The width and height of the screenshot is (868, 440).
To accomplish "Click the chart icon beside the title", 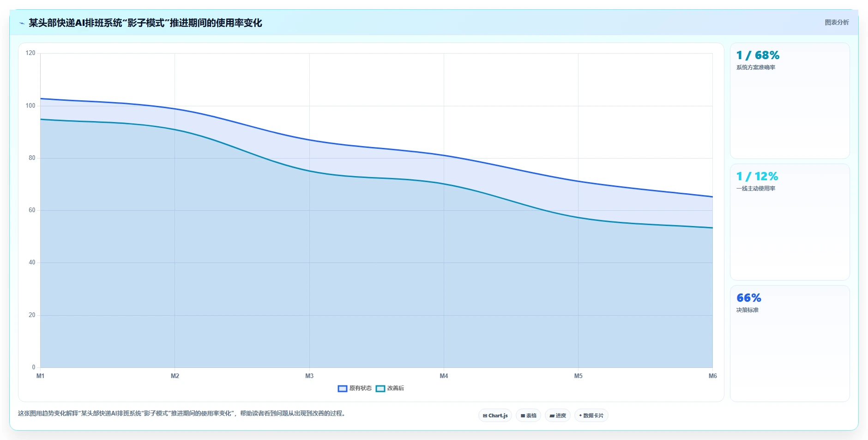I will 22,23.
